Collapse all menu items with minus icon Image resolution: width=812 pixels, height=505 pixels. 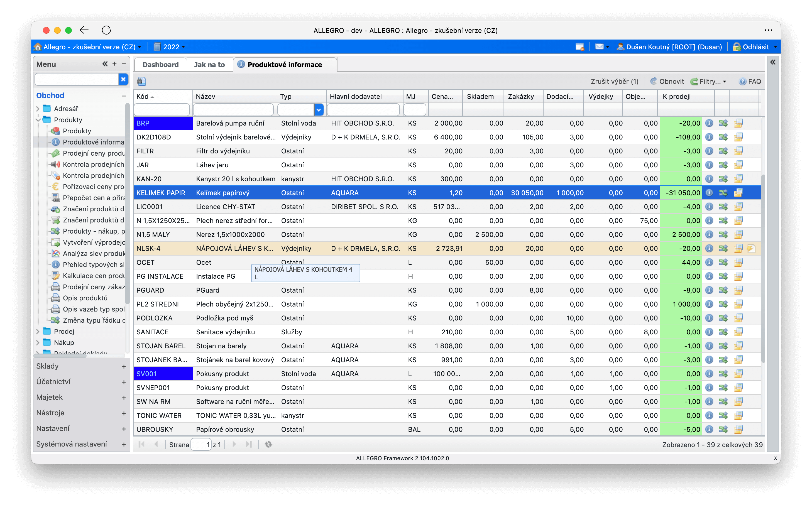pos(124,64)
